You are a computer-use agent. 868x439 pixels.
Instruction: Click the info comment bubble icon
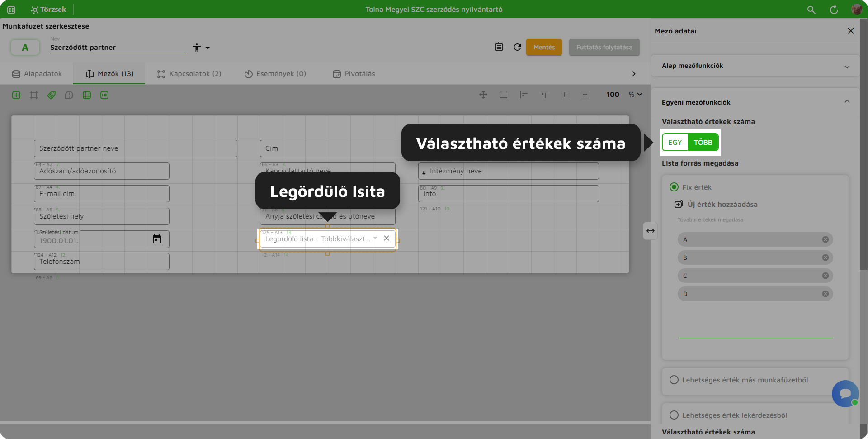(69, 95)
